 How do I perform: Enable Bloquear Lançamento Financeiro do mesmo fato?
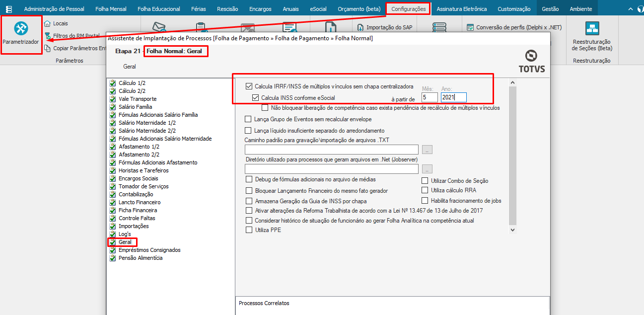pyautogui.click(x=249, y=190)
